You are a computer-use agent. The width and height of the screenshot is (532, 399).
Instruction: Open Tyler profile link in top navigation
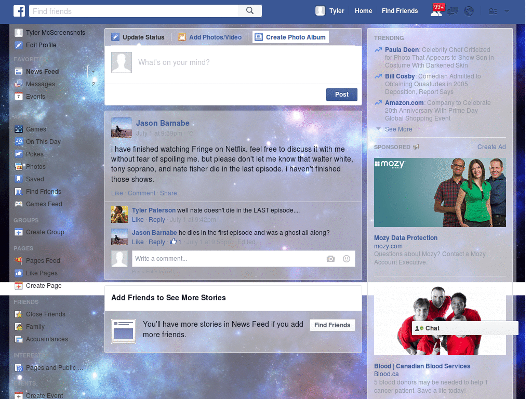337,11
